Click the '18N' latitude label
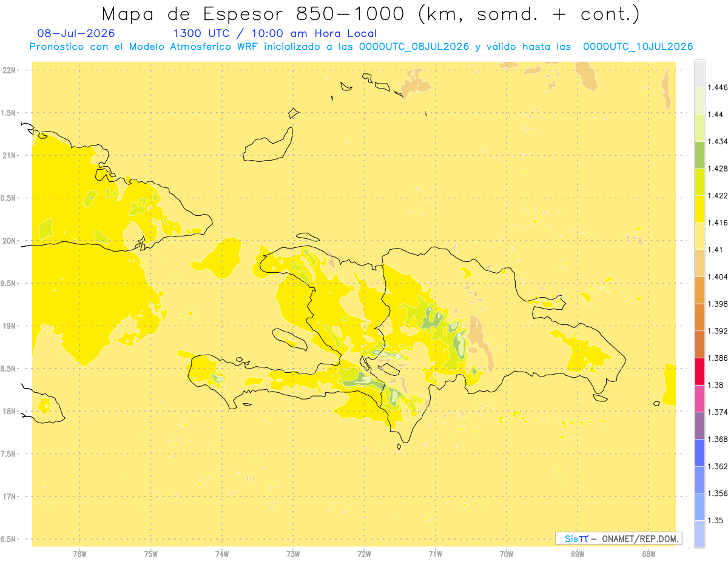The width and height of the screenshot is (728, 562). click(10, 411)
